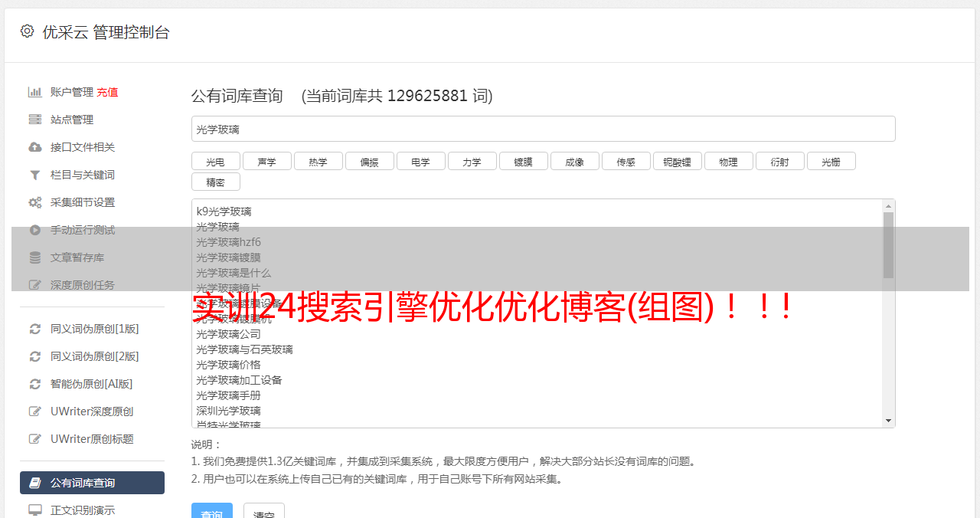Select active 公有词库查询 menu item
The height and width of the screenshot is (518, 980).
tap(92, 483)
